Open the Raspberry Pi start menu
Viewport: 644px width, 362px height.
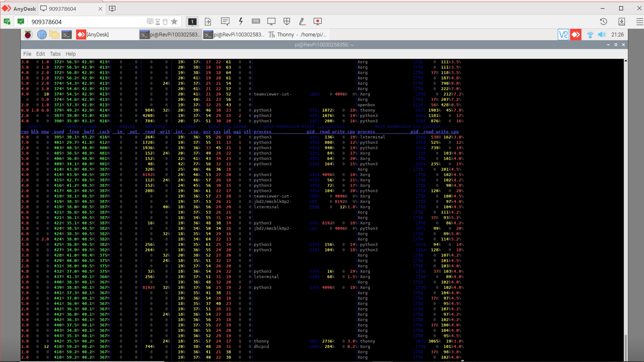tap(28, 35)
